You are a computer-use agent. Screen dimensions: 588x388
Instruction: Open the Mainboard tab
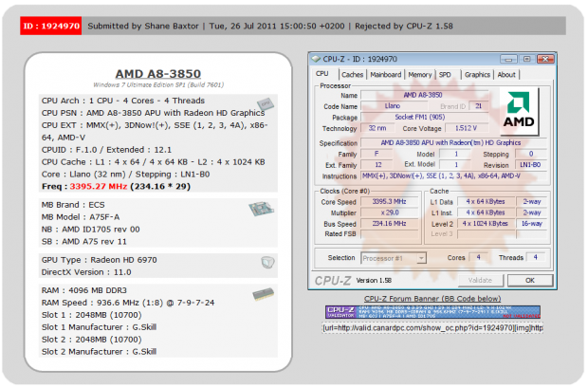(x=386, y=75)
